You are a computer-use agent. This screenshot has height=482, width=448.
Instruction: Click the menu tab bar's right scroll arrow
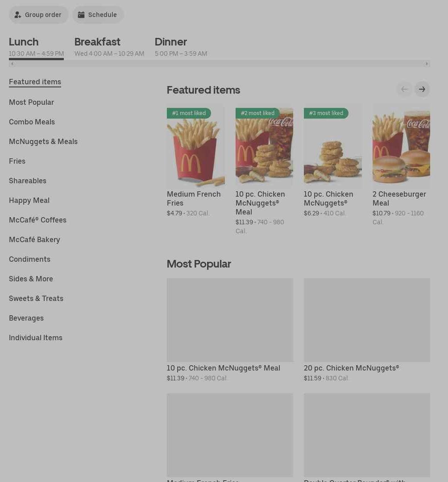pyautogui.click(x=427, y=64)
